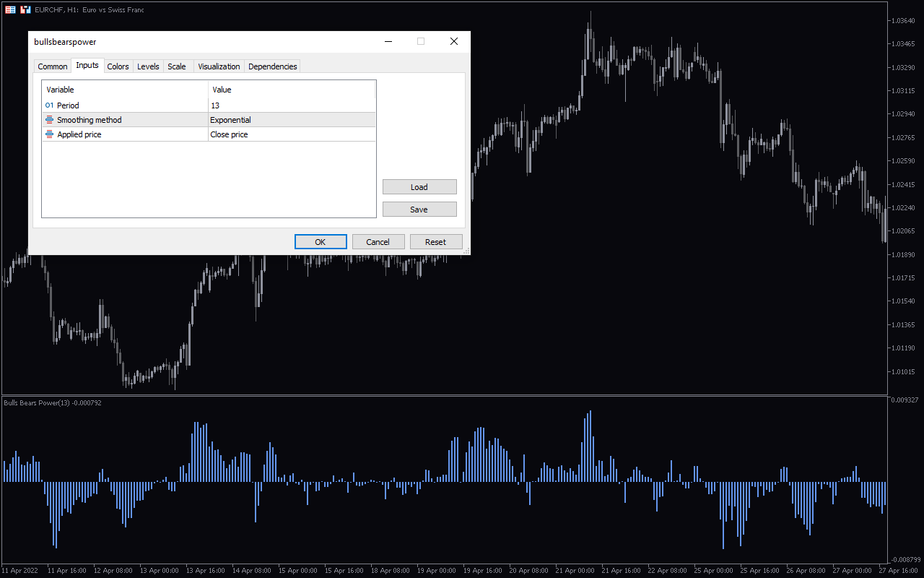Viewport: 924px width, 578px height.
Task: Click the Bulls Bears Power(13) indicator label
Action: coord(53,402)
